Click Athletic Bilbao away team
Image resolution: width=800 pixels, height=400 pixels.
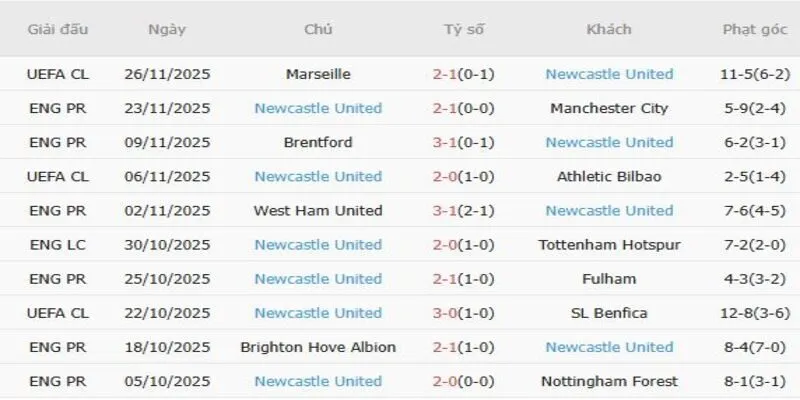(x=609, y=176)
